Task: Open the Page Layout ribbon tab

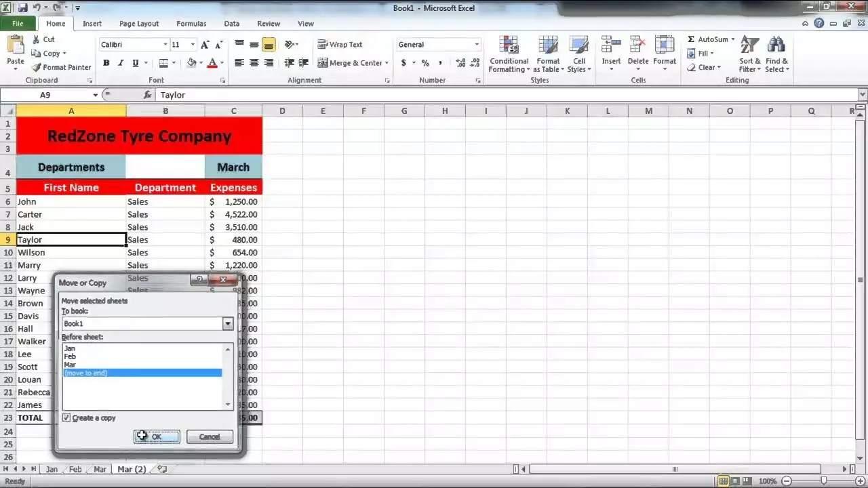Action: [139, 24]
